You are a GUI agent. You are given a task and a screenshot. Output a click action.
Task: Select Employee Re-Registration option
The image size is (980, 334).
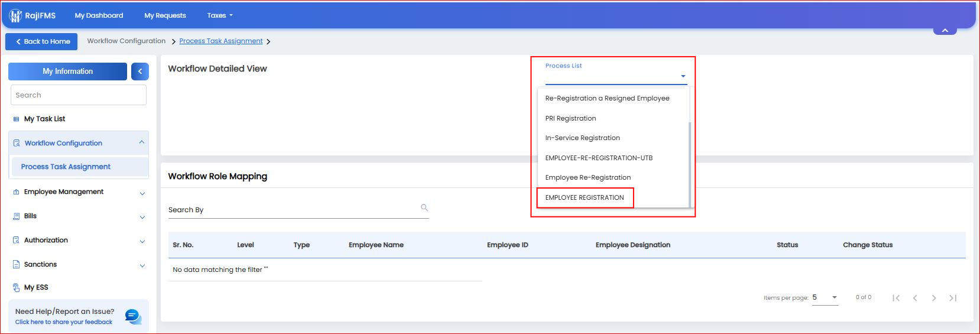613,177
